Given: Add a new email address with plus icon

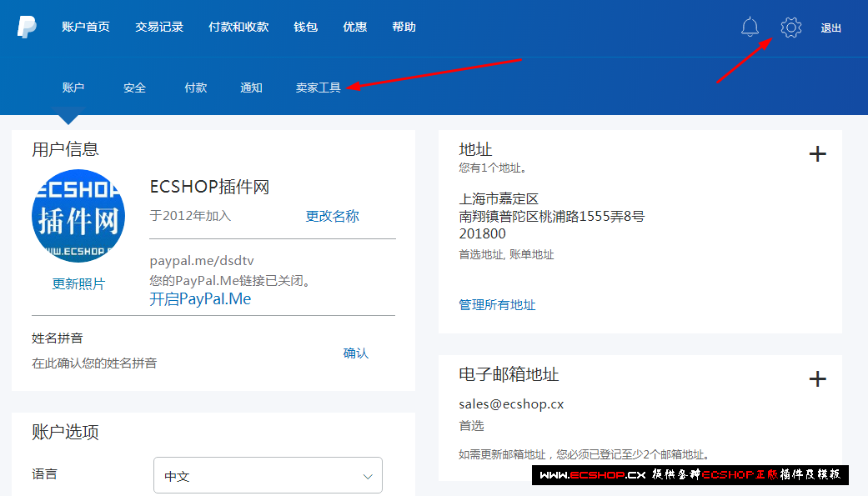Looking at the screenshot, I should (x=818, y=379).
